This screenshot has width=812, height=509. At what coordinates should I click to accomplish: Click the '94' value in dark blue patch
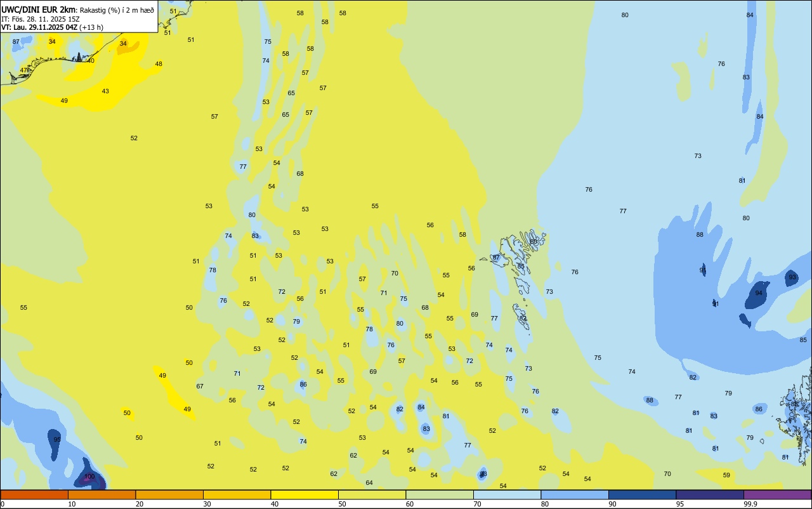[x=759, y=293]
